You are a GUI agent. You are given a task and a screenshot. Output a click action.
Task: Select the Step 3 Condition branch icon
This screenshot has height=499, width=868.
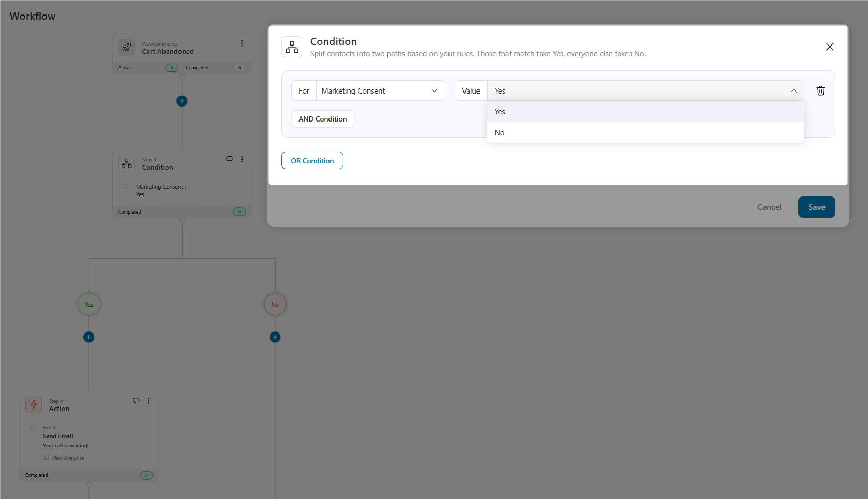point(127,163)
